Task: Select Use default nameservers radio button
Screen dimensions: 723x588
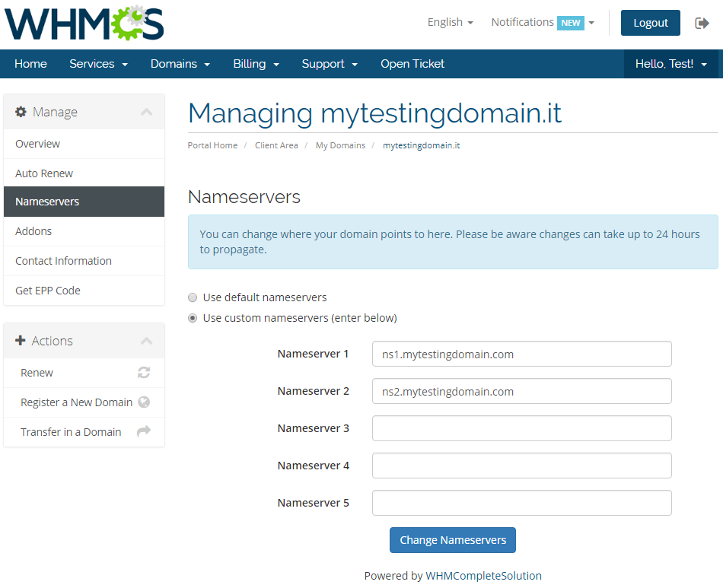Action: [x=193, y=297]
